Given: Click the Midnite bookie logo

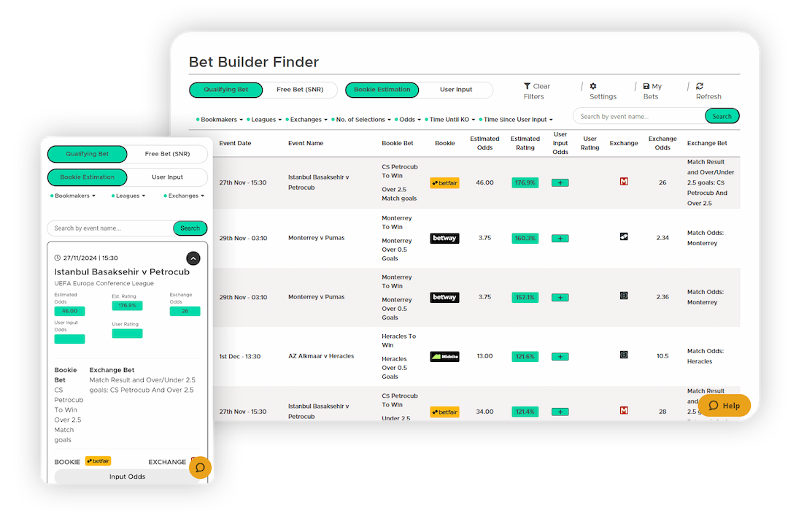Looking at the screenshot, I should point(444,357).
